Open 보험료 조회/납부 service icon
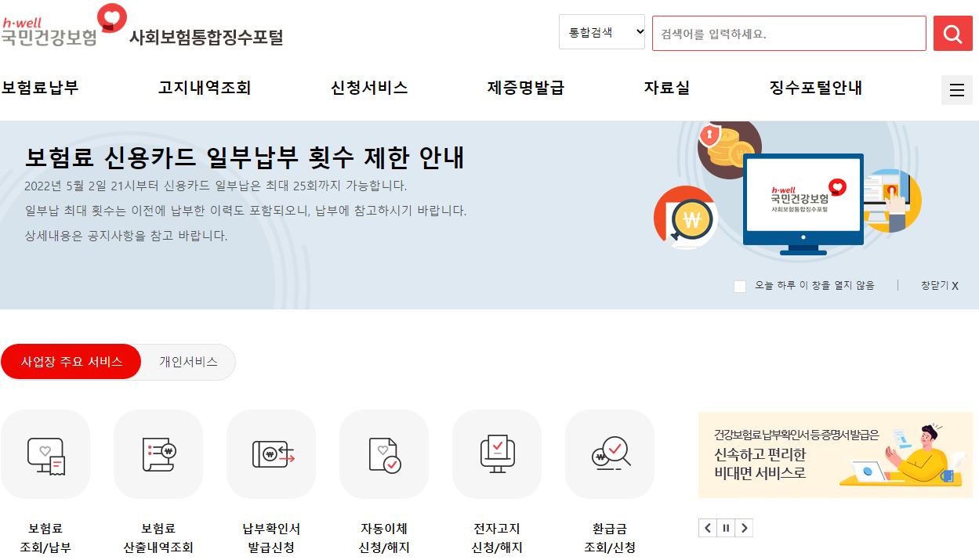The image size is (979, 560). (45, 454)
